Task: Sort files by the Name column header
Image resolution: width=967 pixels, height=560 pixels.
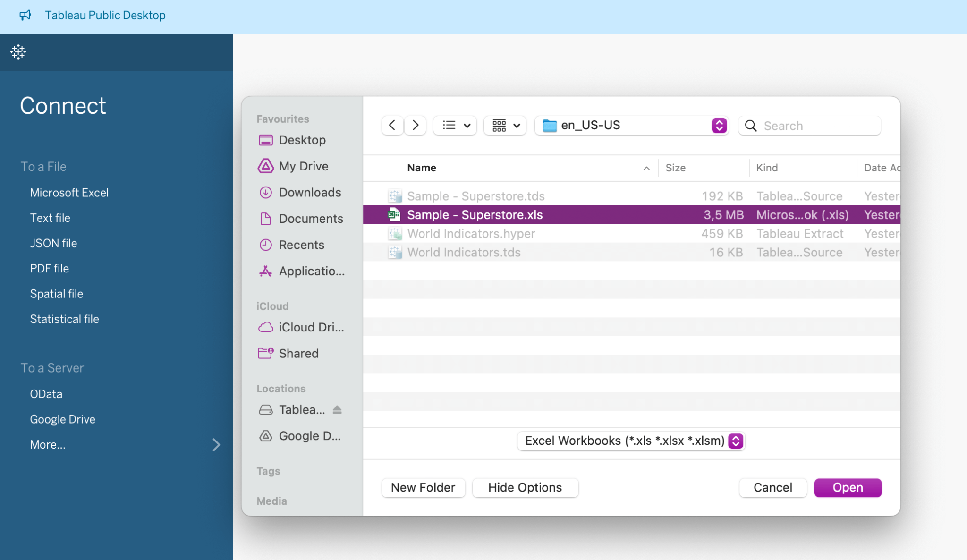Action: [x=422, y=168]
